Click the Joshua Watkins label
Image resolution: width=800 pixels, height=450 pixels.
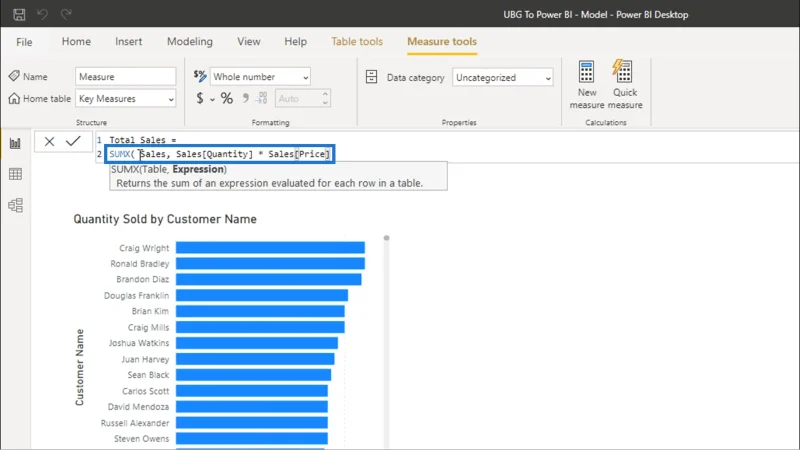click(139, 343)
